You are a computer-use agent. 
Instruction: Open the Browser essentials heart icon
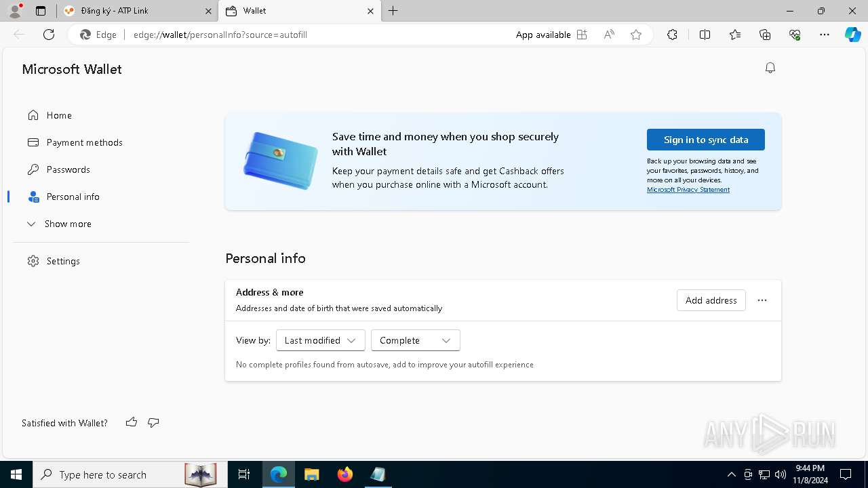coord(795,35)
